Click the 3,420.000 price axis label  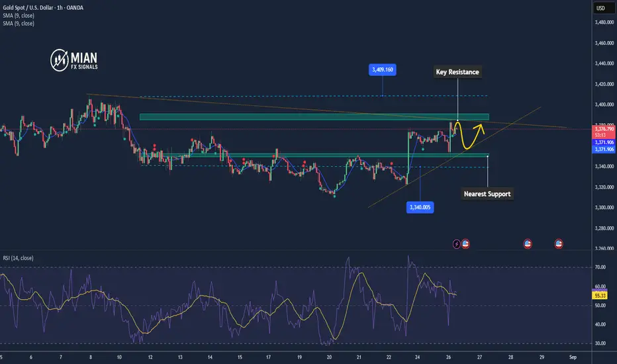[604, 84]
